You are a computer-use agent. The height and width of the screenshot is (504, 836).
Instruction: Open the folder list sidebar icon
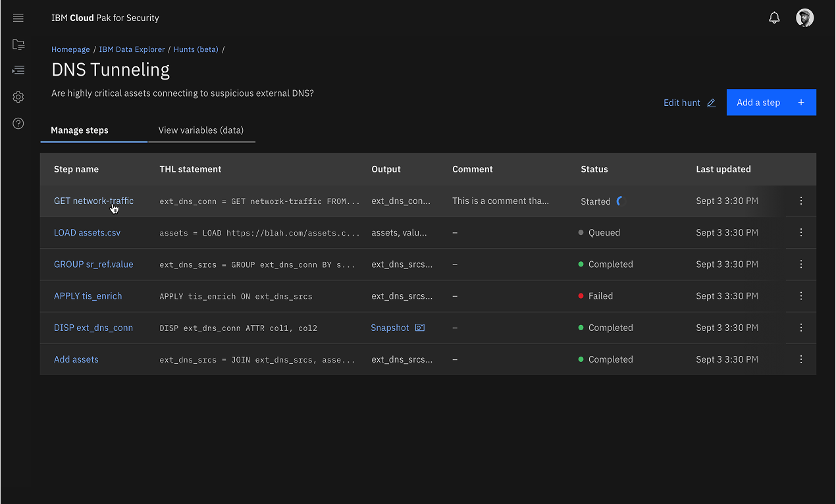point(18,45)
